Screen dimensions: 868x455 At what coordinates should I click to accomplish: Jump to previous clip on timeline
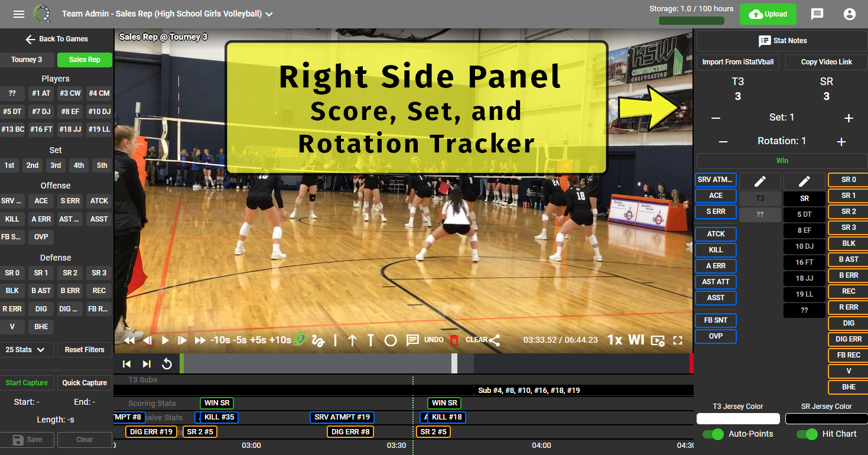pyautogui.click(x=126, y=364)
